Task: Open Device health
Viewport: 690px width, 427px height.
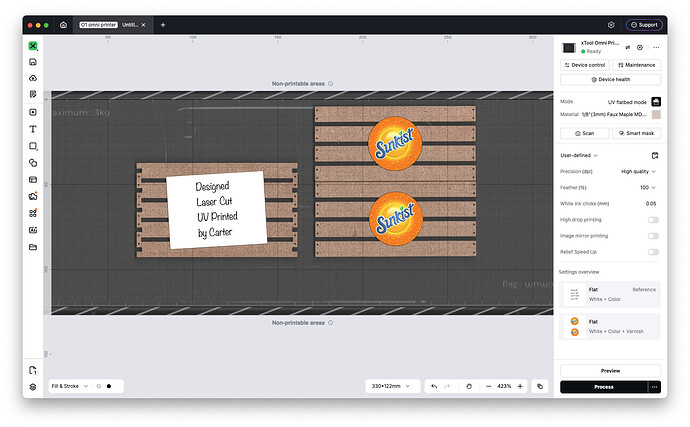Action: tap(610, 80)
